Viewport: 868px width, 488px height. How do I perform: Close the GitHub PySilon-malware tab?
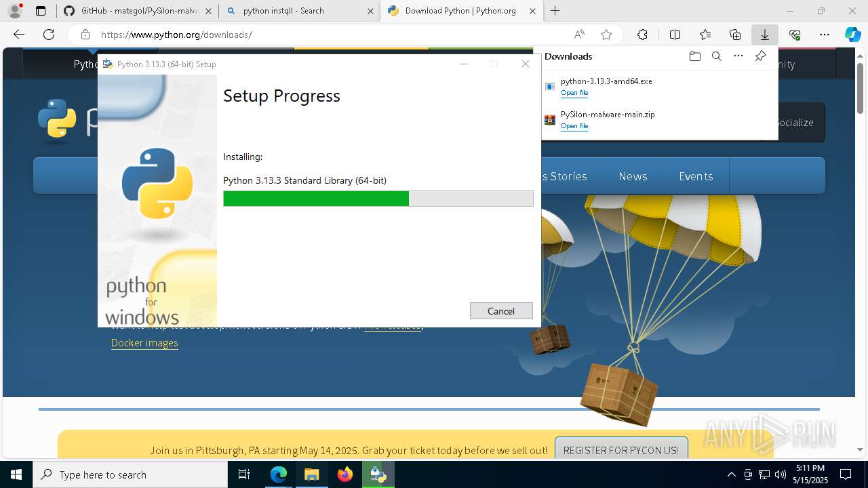coord(208,11)
